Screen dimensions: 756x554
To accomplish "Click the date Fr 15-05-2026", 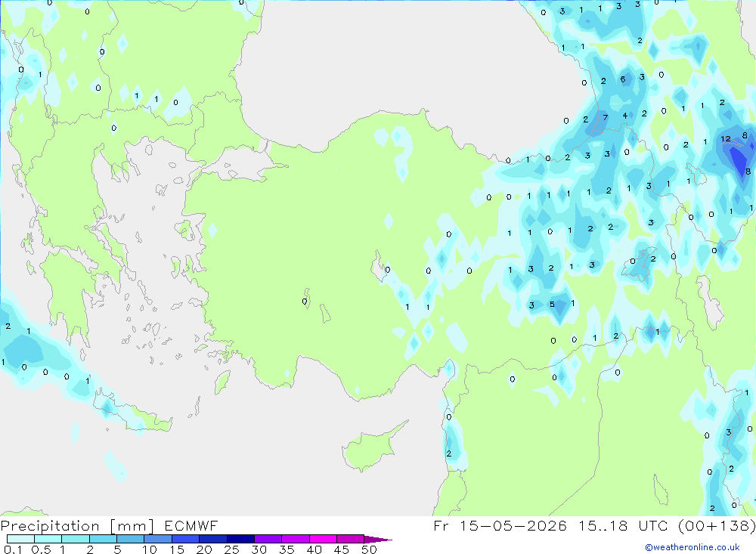I will [500, 525].
